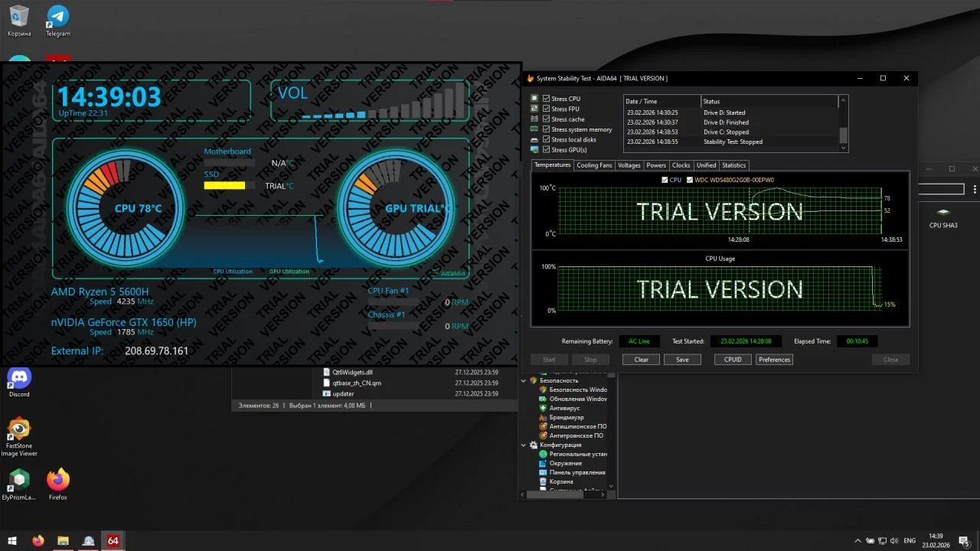
Task: Click the local disks stress icon
Action: pyautogui.click(x=534, y=139)
